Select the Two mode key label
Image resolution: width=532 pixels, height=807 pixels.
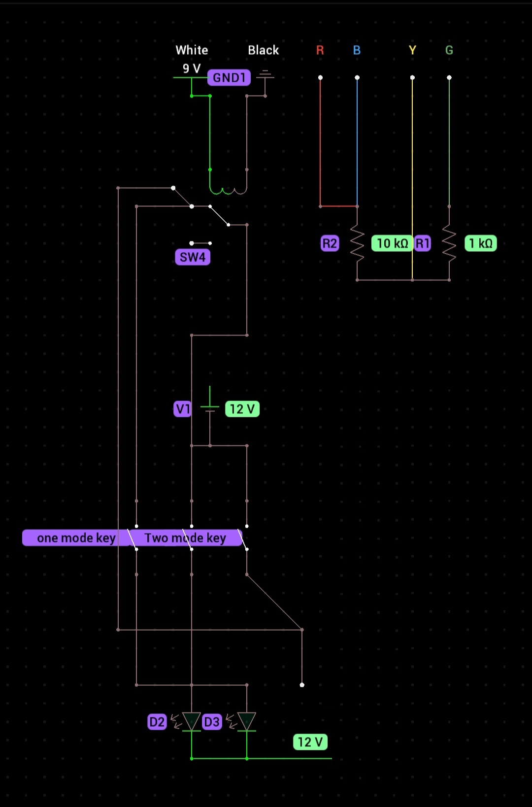click(185, 538)
